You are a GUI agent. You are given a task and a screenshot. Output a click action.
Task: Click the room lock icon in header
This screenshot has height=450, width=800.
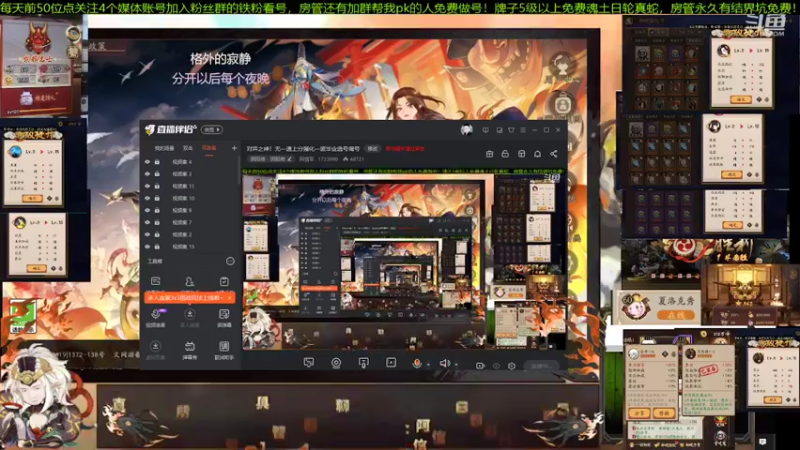point(505,154)
